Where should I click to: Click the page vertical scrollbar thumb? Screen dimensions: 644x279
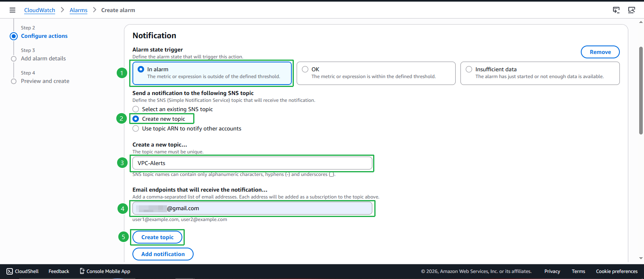tap(641, 91)
